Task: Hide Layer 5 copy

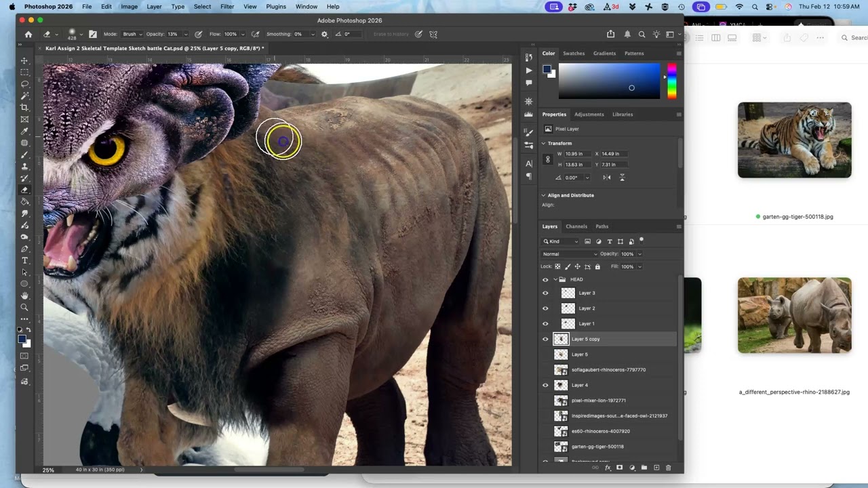Action: [x=545, y=339]
